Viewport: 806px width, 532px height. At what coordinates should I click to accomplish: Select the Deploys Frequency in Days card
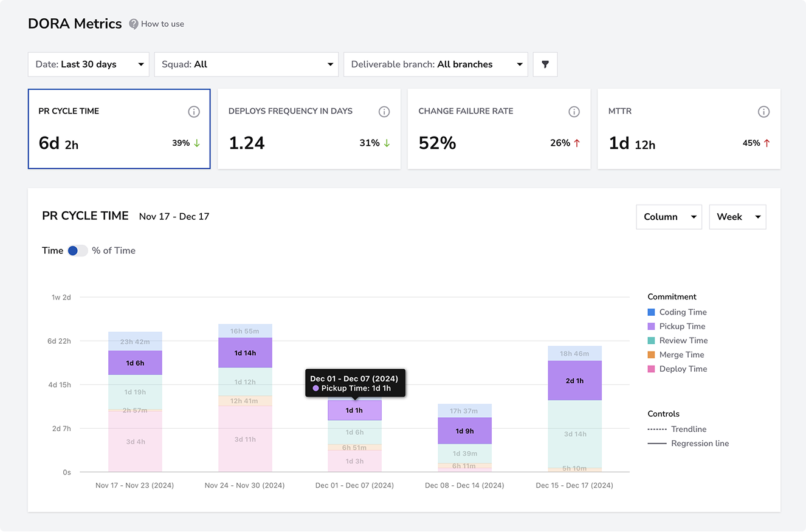pos(309,129)
